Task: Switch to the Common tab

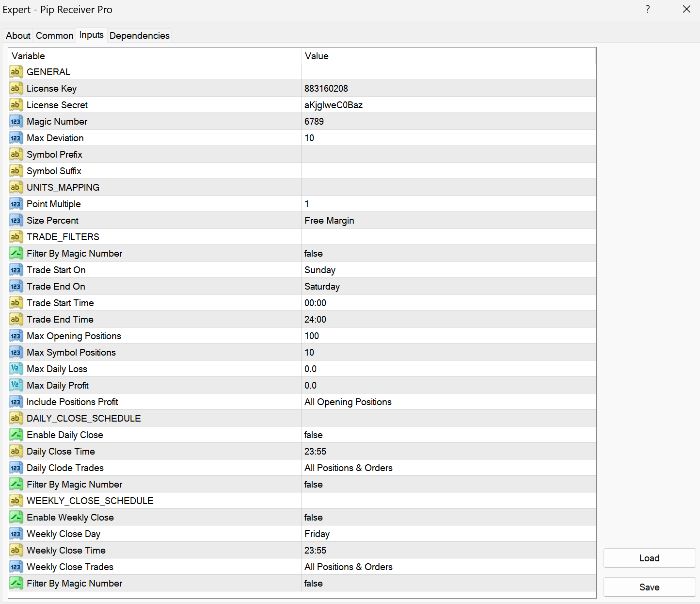Action: (54, 35)
